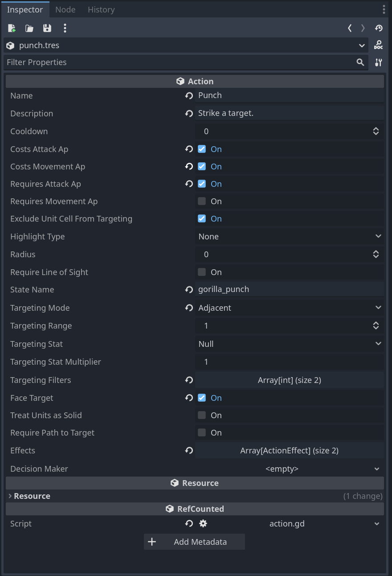
Task: Disable the Costs Attack Ap checkbox
Action: pos(202,149)
